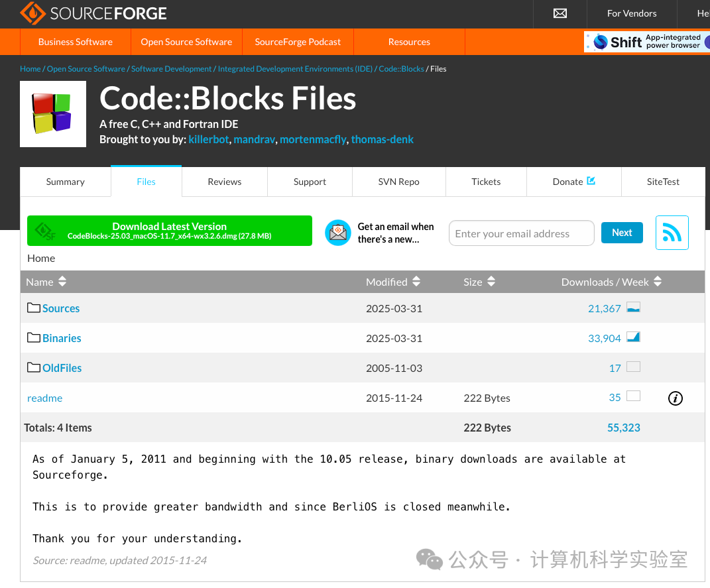Open the SiteTest tab
This screenshot has width=710, height=588.
[x=663, y=182]
